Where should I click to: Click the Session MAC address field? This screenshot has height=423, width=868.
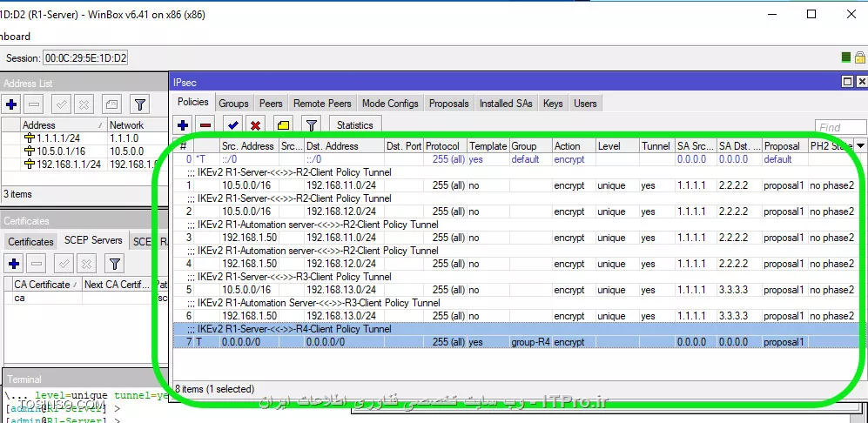(x=85, y=57)
